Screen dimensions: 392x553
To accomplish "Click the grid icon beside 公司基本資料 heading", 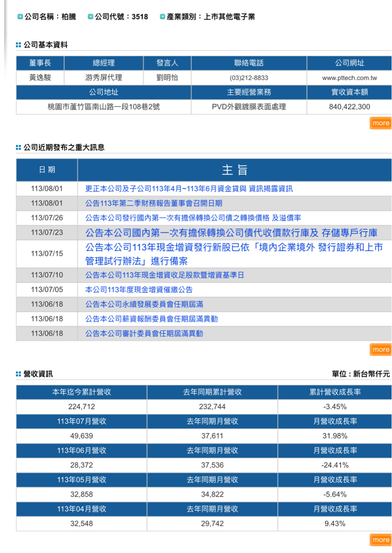I will 19,45.
